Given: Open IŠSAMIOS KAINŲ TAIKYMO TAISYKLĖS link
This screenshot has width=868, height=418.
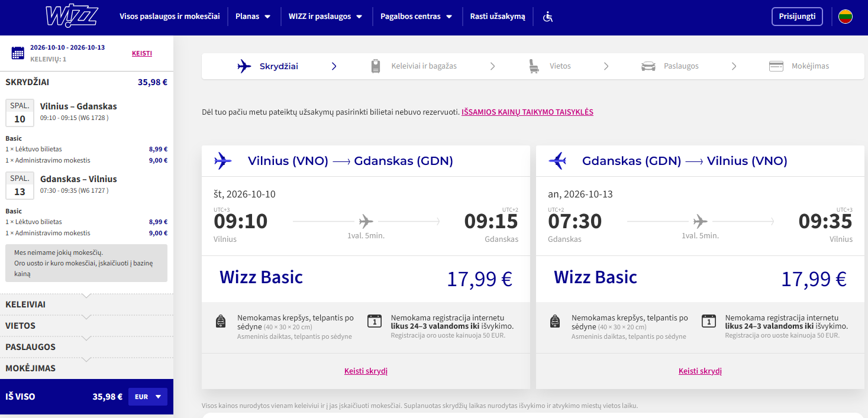Looking at the screenshot, I should (x=527, y=112).
